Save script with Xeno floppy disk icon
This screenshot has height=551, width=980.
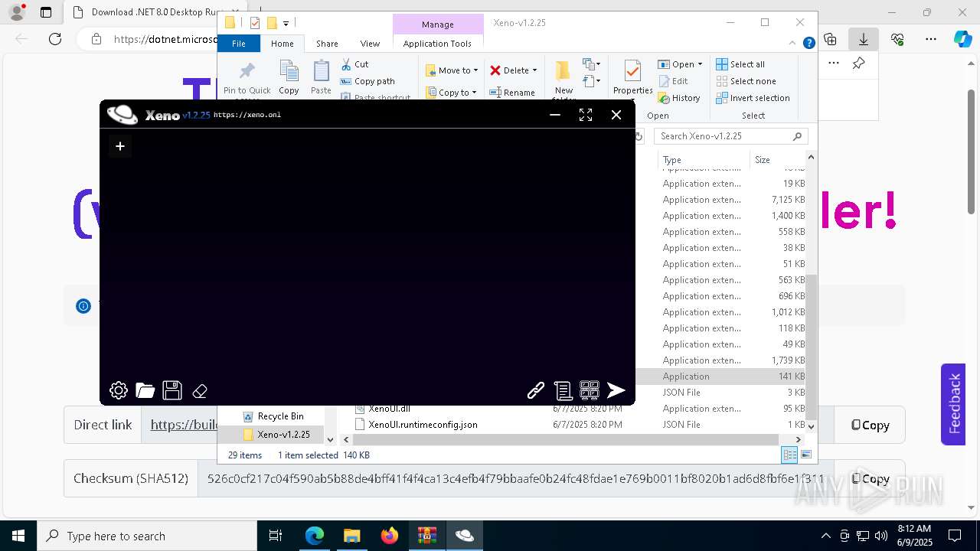click(x=172, y=391)
